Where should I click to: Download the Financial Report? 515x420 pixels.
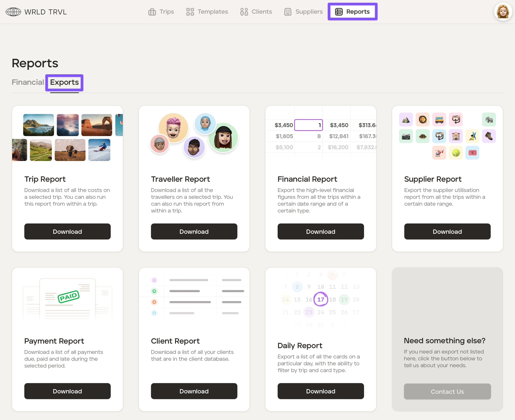(320, 231)
